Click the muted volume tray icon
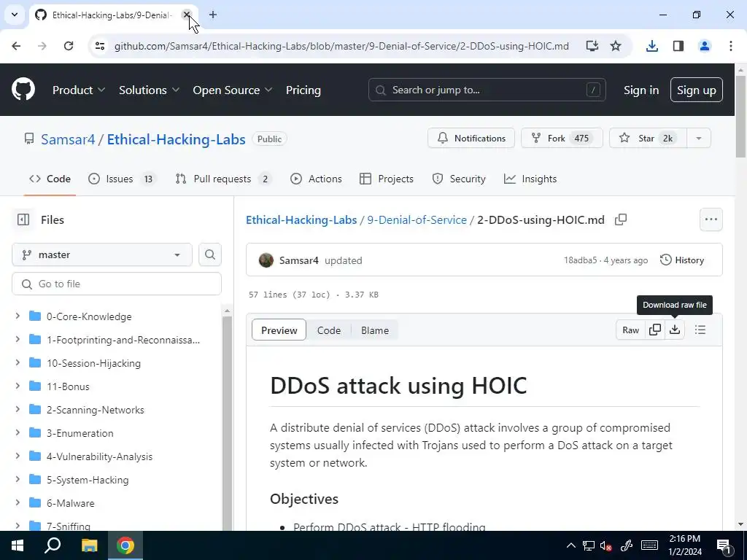The width and height of the screenshot is (747, 560). pos(606,545)
